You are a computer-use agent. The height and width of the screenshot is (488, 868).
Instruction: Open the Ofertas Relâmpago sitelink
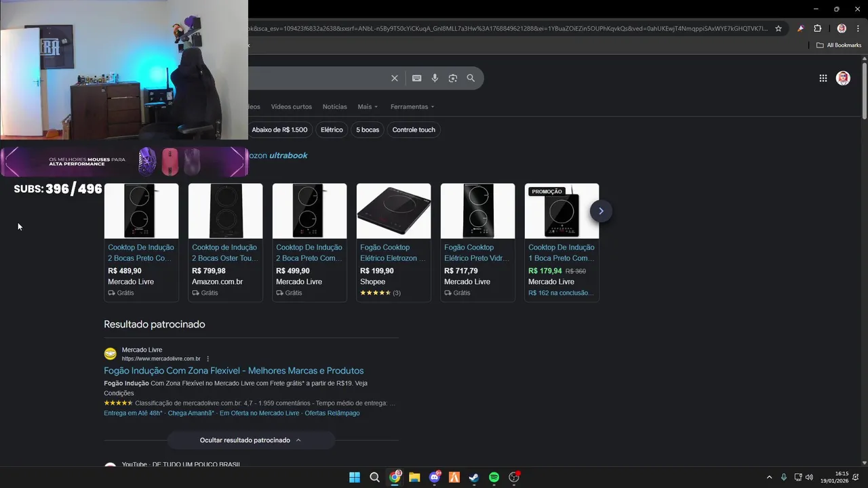tap(332, 413)
